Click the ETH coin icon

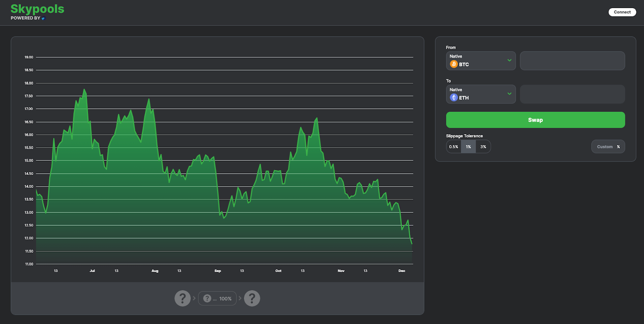point(454,98)
